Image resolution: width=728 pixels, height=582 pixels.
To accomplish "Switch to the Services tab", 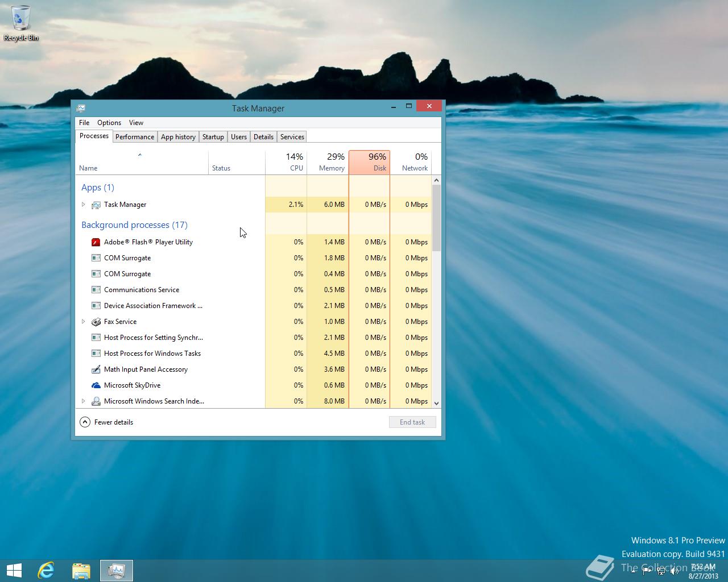I will tap(292, 137).
